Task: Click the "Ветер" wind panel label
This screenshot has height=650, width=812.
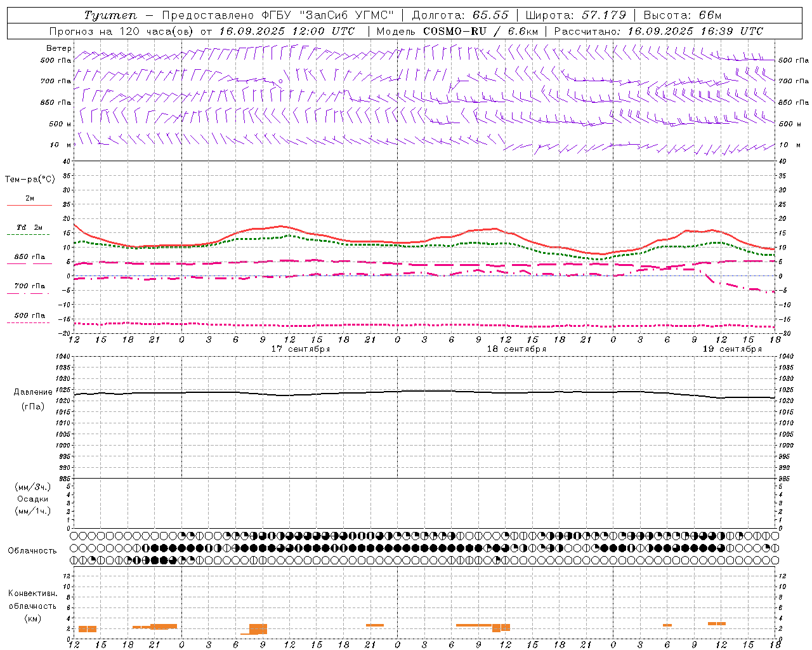Action: 59,48
